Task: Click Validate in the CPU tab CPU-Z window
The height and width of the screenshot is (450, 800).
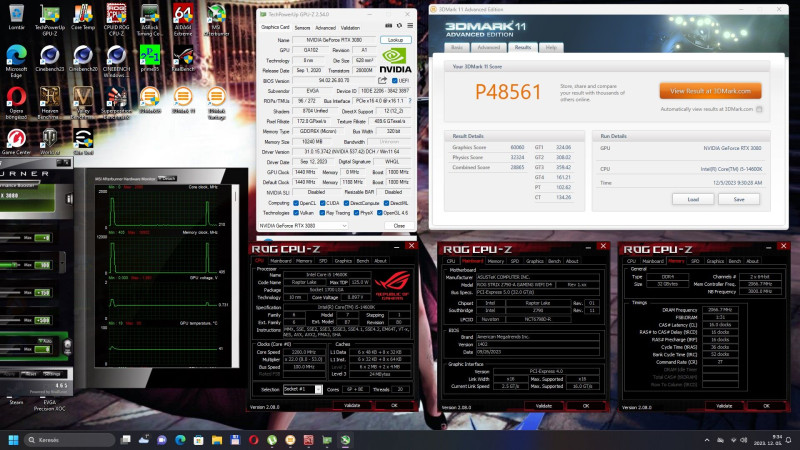Action: 352,405
